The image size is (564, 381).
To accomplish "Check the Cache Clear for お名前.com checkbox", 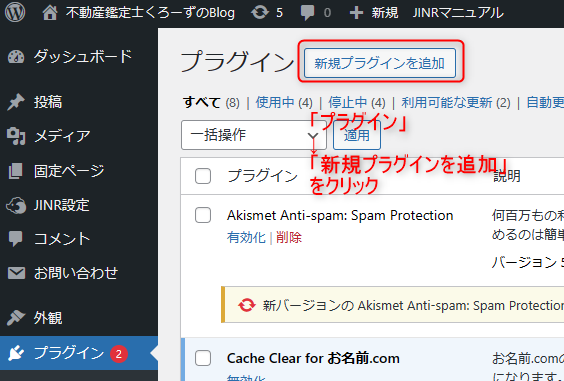I will click(203, 358).
